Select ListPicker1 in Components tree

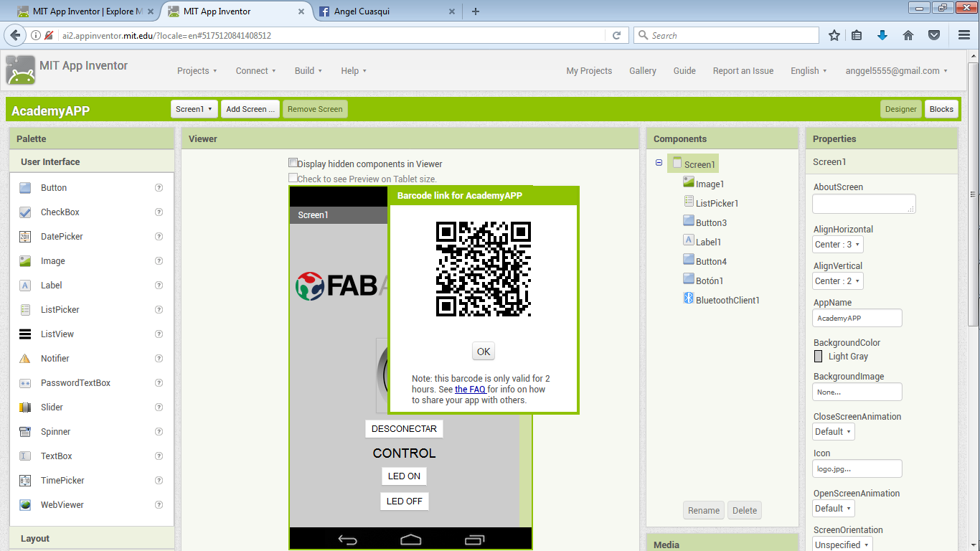[x=717, y=204]
